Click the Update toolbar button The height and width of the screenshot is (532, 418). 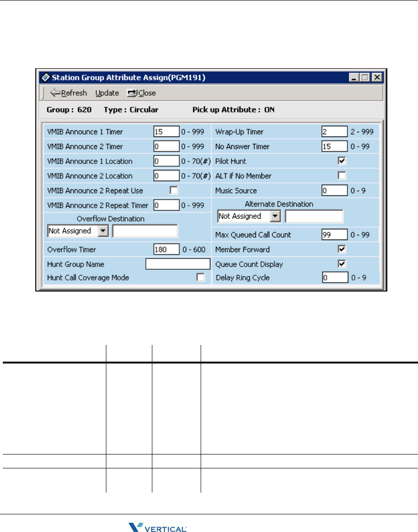107,93
